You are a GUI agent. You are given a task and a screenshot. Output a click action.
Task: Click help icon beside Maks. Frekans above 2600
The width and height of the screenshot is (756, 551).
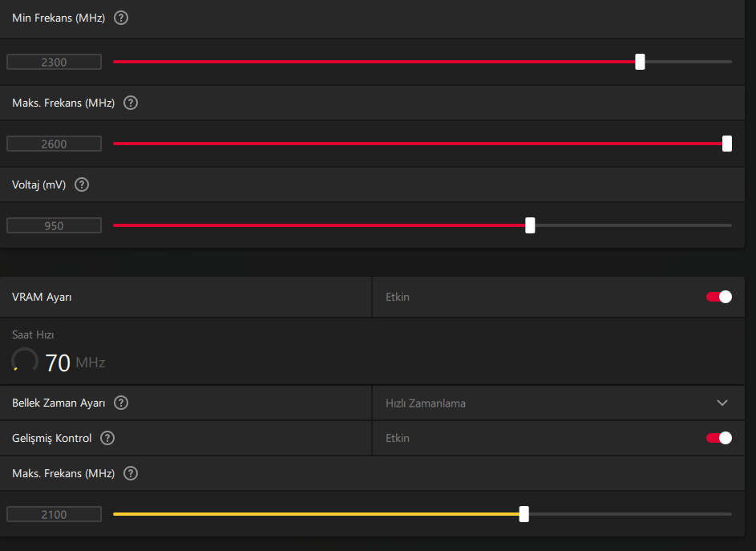tap(131, 103)
